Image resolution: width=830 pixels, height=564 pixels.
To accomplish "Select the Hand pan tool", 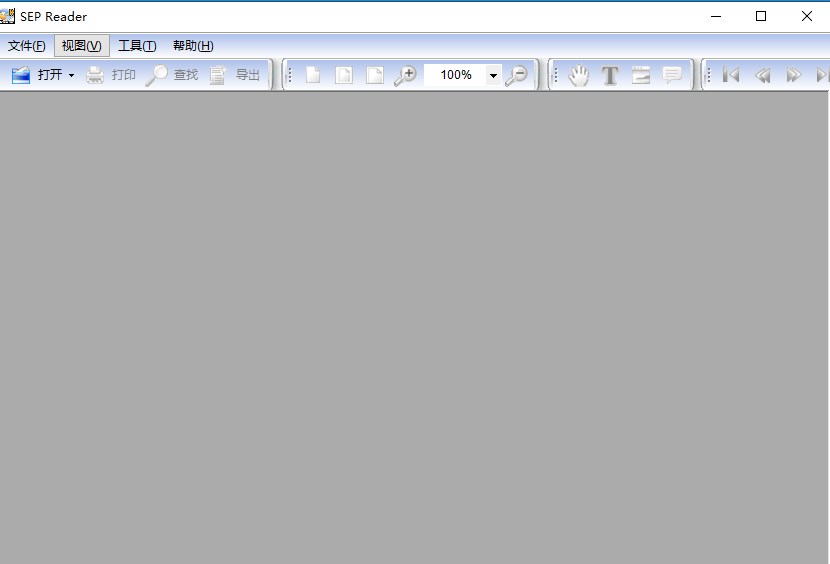I will pyautogui.click(x=579, y=75).
